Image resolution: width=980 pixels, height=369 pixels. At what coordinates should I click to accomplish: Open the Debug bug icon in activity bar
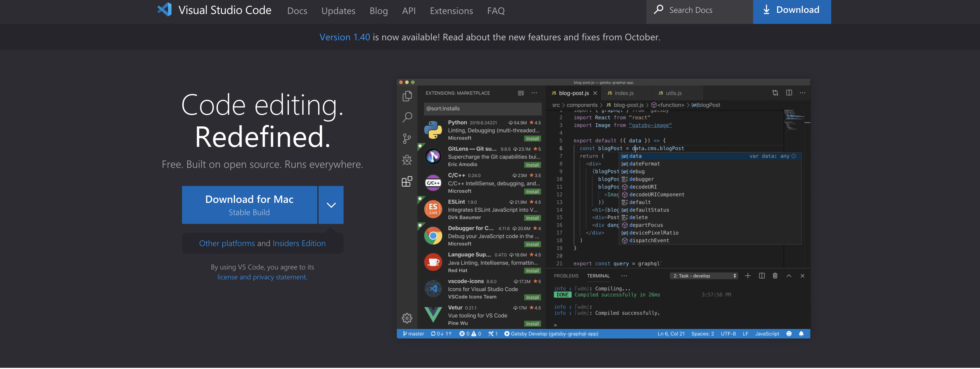(407, 160)
